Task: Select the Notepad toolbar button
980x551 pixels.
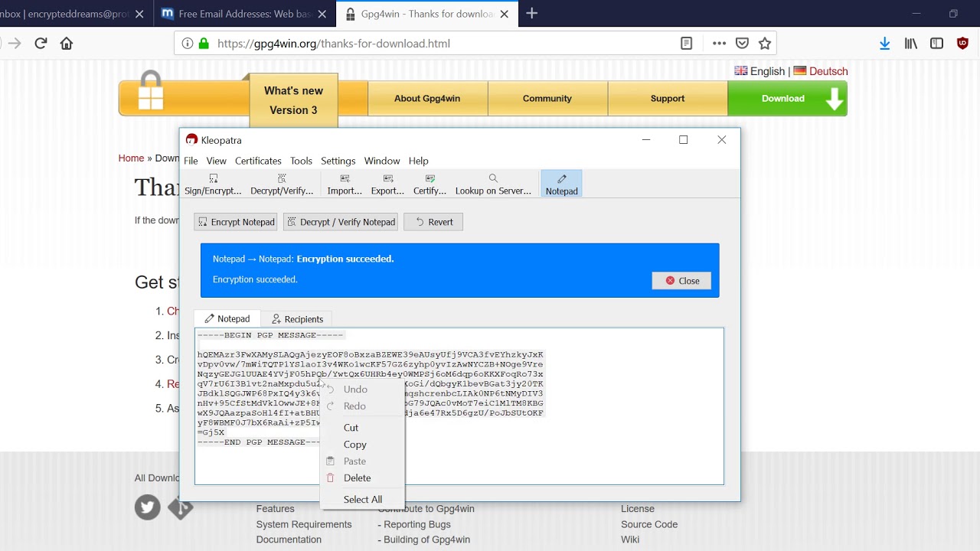Action: (x=562, y=184)
